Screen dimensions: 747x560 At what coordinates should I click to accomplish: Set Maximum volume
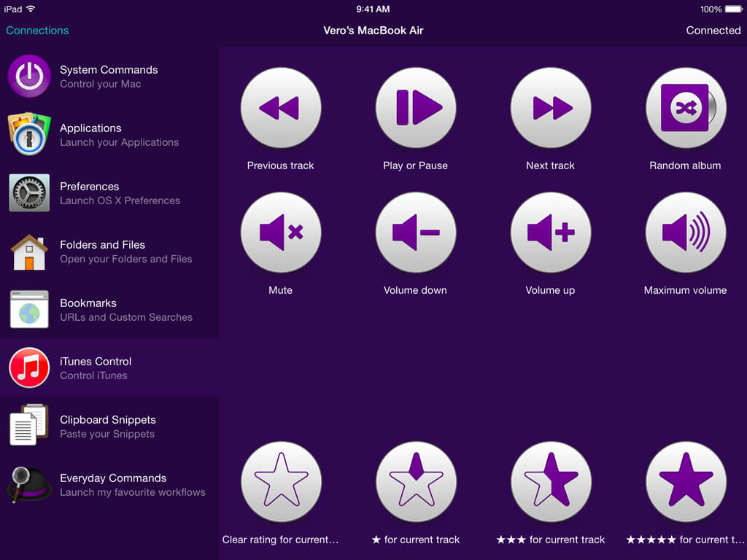pos(686,232)
